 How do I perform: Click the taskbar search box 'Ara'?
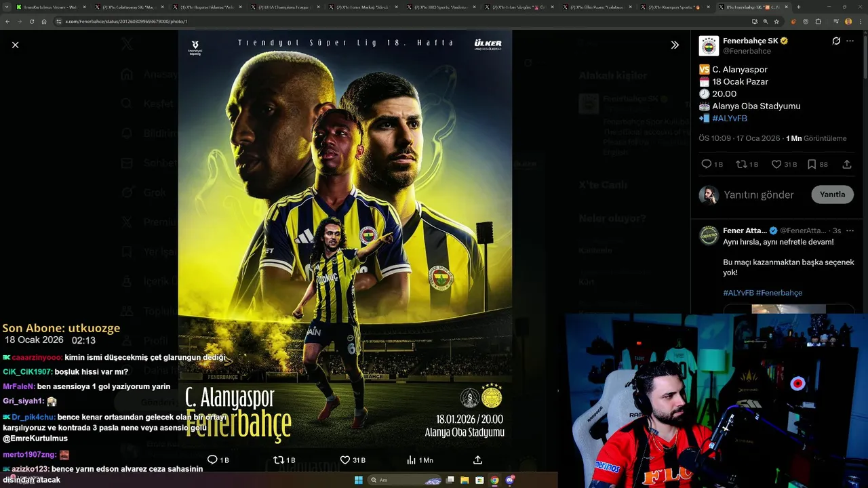point(404,480)
